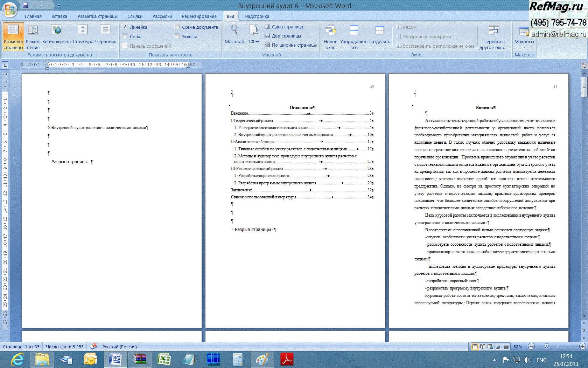Viewport: 588px width, 368px height.
Task: Click Split window (Разделить) icon
Action: coord(379,35)
